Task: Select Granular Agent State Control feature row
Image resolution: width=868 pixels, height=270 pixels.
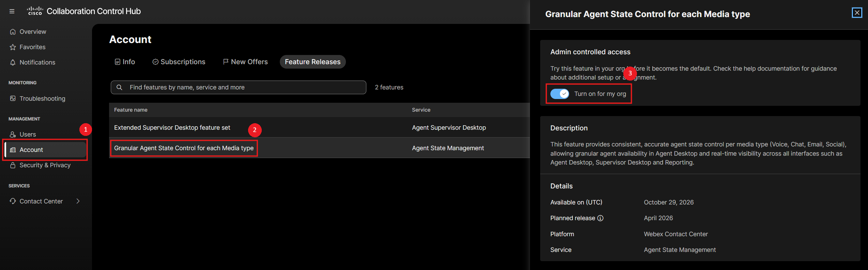Action: coord(319,148)
